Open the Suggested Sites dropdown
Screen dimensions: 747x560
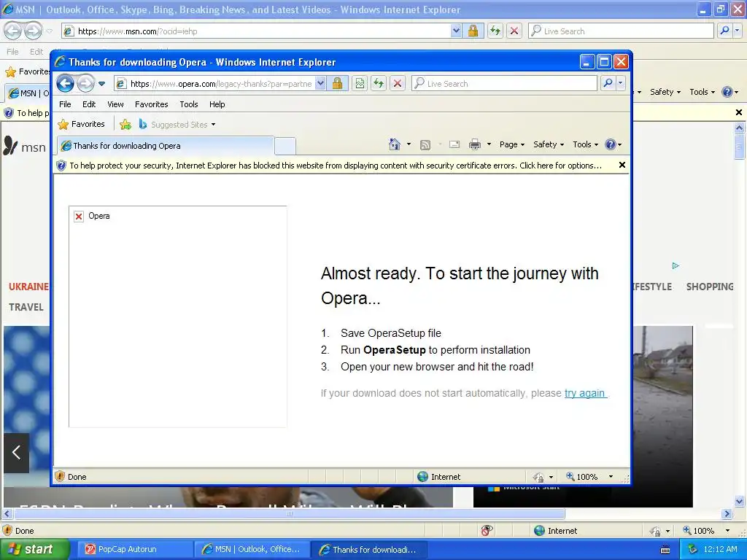[177, 124]
